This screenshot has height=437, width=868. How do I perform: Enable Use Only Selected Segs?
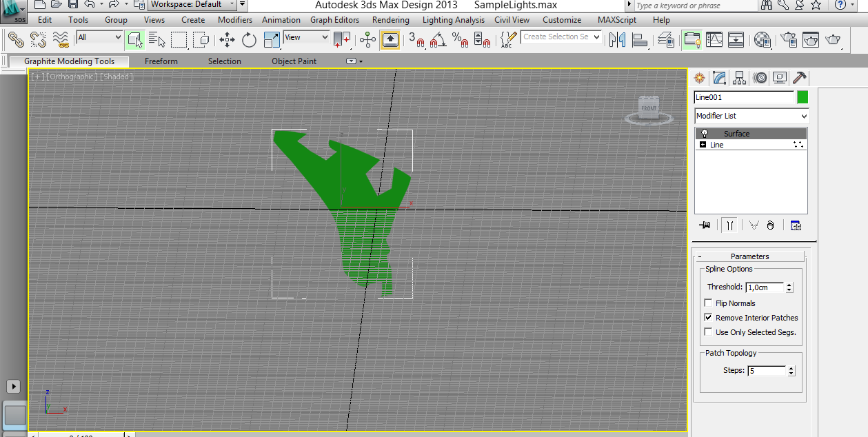[x=708, y=332]
